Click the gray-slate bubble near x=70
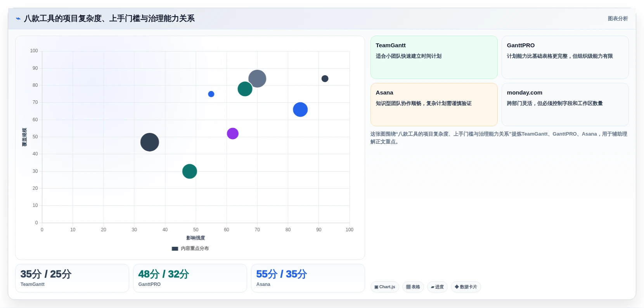This screenshot has width=644, height=308. pos(257,79)
